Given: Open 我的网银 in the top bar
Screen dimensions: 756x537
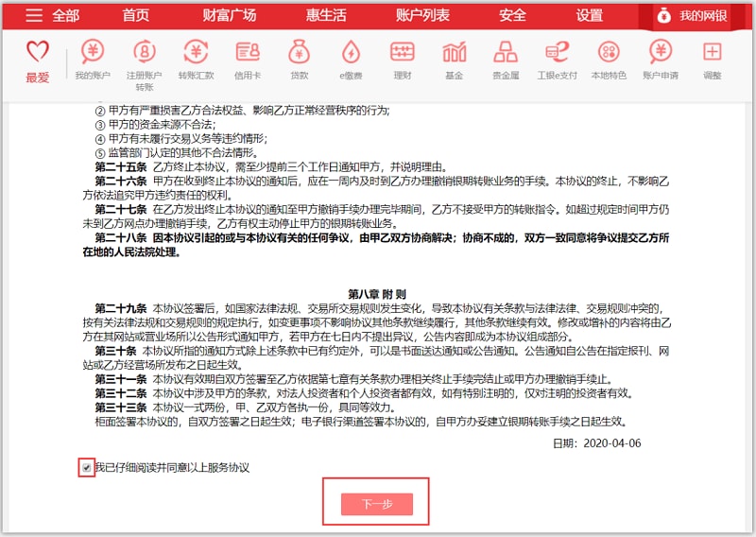Looking at the screenshot, I should click(x=703, y=15).
